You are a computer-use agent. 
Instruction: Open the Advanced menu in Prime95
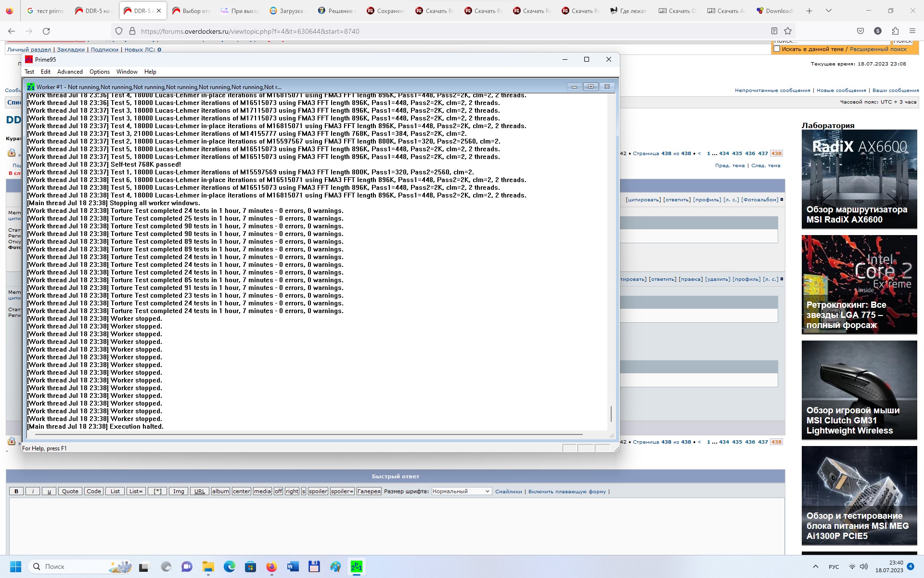[x=70, y=72]
